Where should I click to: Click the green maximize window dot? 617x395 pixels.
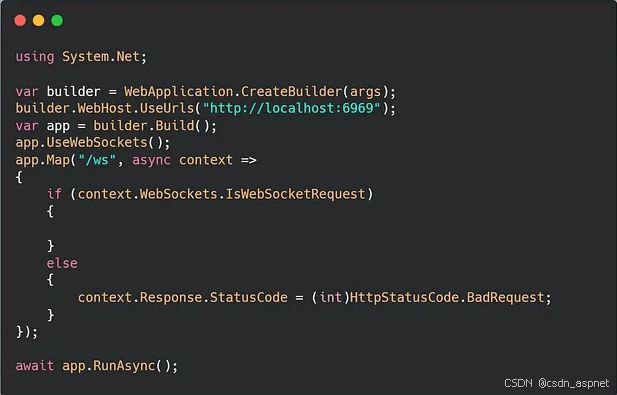coord(57,20)
